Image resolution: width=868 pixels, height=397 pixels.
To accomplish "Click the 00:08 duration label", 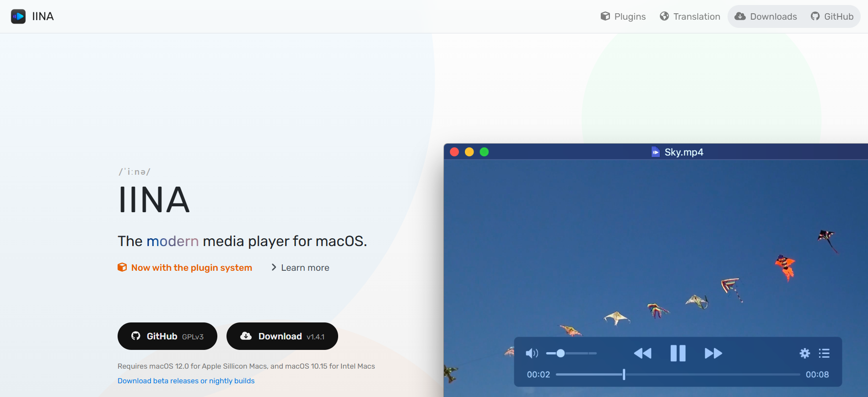I will 817,375.
